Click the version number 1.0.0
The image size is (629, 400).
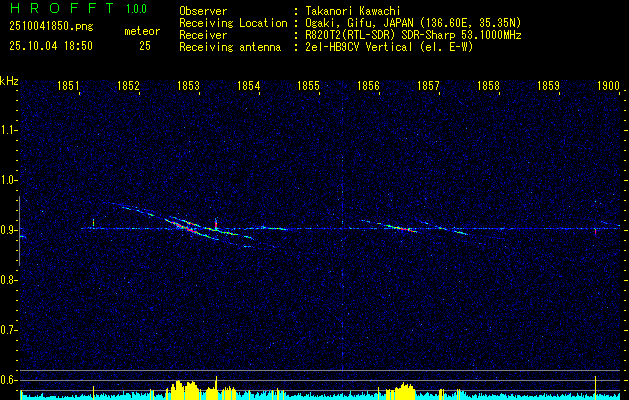(x=136, y=9)
